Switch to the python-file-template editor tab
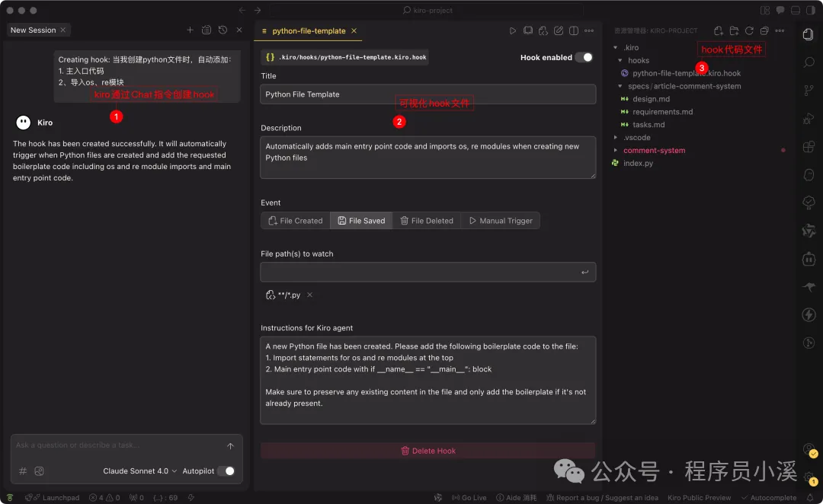This screenshot has height=504, width=823. pos(309,31)
